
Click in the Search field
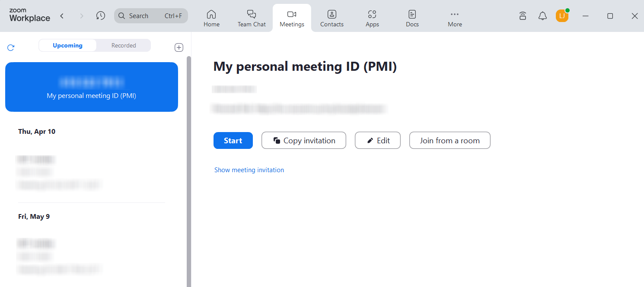(151, 16)
